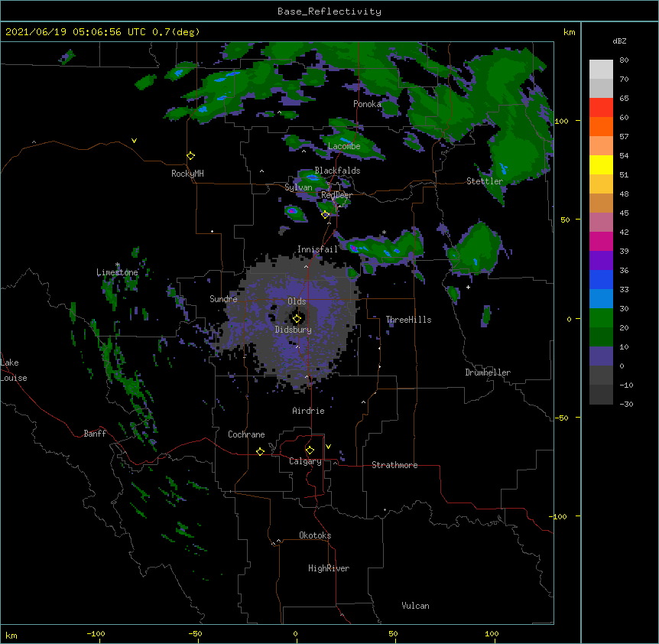
Task: Click the -30 value in the dBZ legend
Action: (x=626, y=404)
